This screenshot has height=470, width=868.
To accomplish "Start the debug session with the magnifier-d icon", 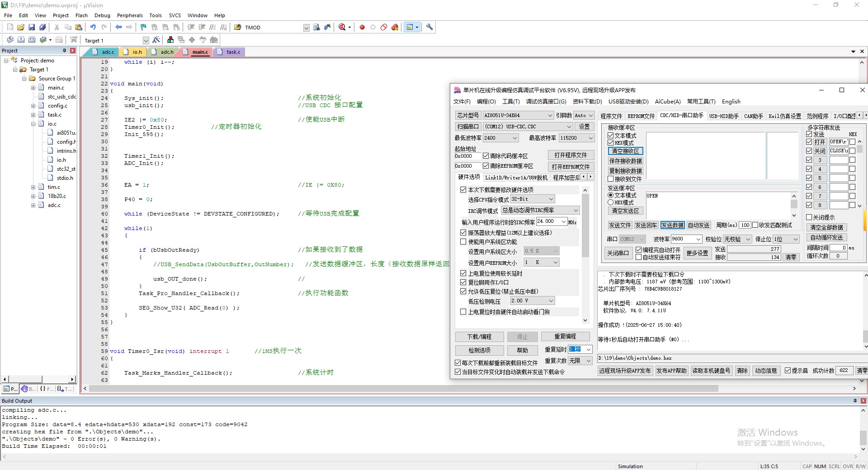I will coord(342,28).
